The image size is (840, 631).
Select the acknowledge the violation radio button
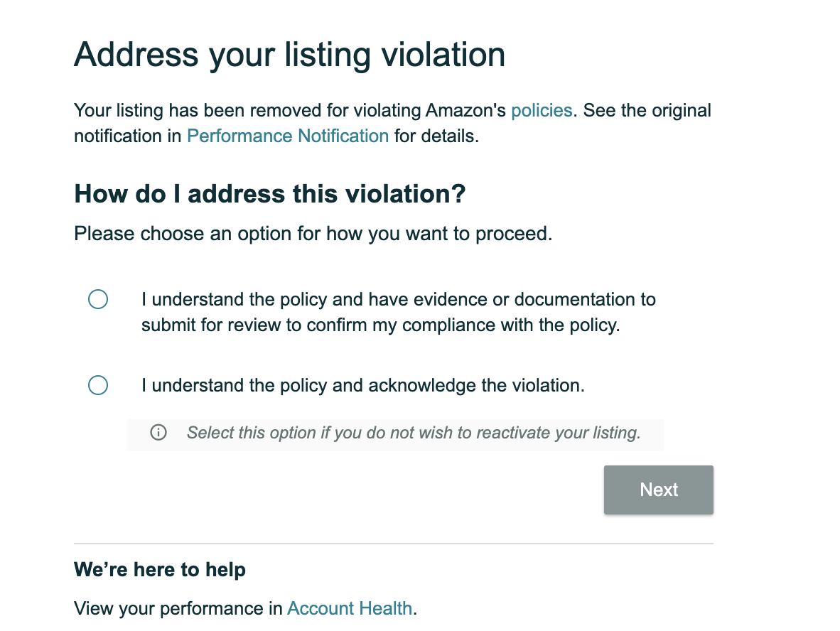point(98,385)
